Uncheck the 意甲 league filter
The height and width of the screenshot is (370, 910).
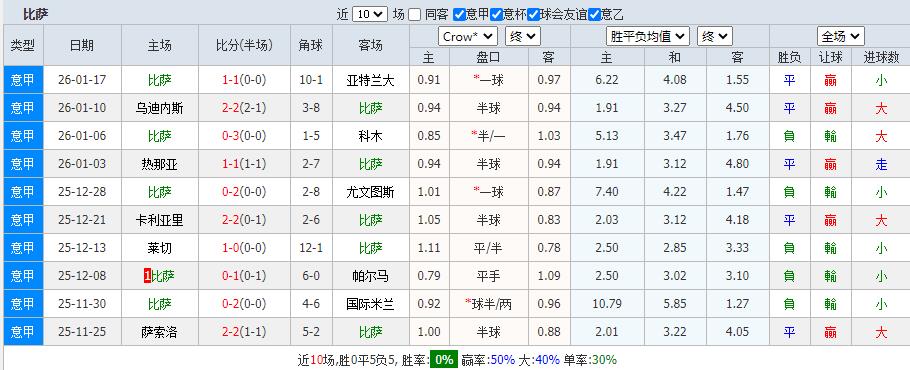[x=459, y=14]
